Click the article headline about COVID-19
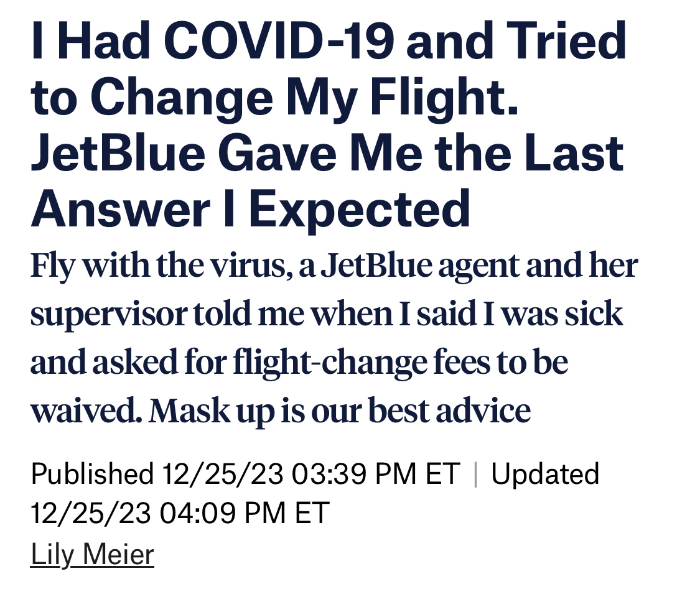Viewport: 700px width, 594px height. 328,125
